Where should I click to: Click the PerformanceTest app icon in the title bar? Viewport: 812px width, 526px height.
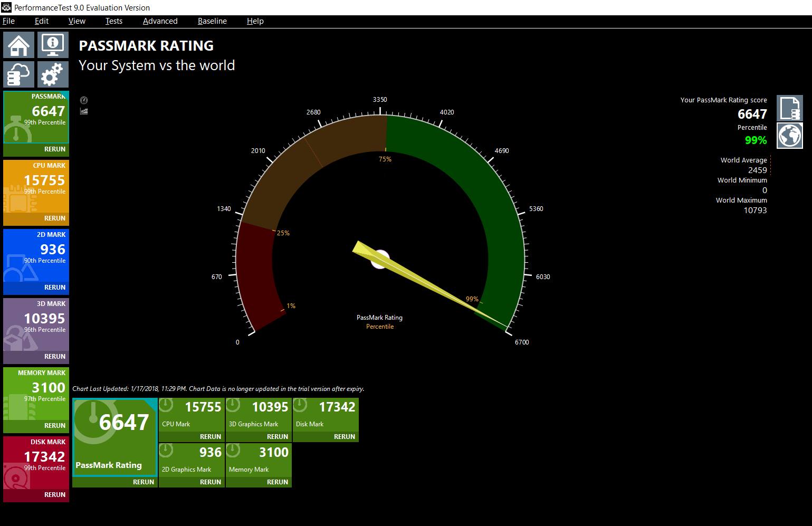6,7
